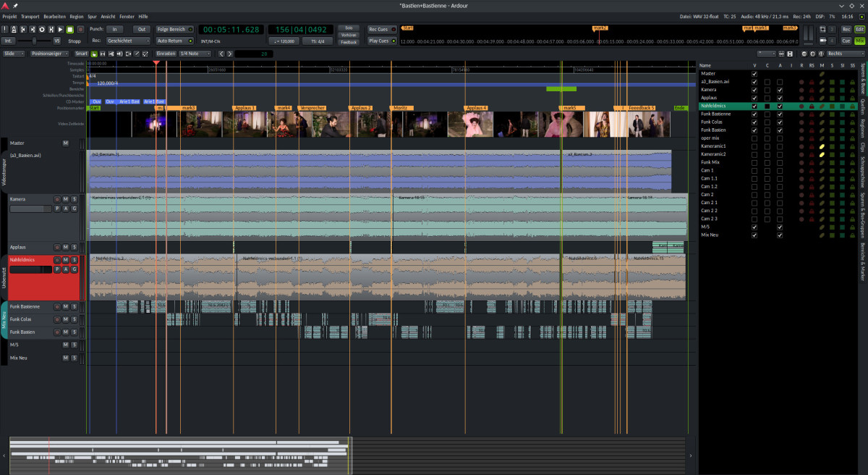Select the Audition (speaker) tool
Image resolution: width=868 pixels, height=475 pixels.
point(119,54)
